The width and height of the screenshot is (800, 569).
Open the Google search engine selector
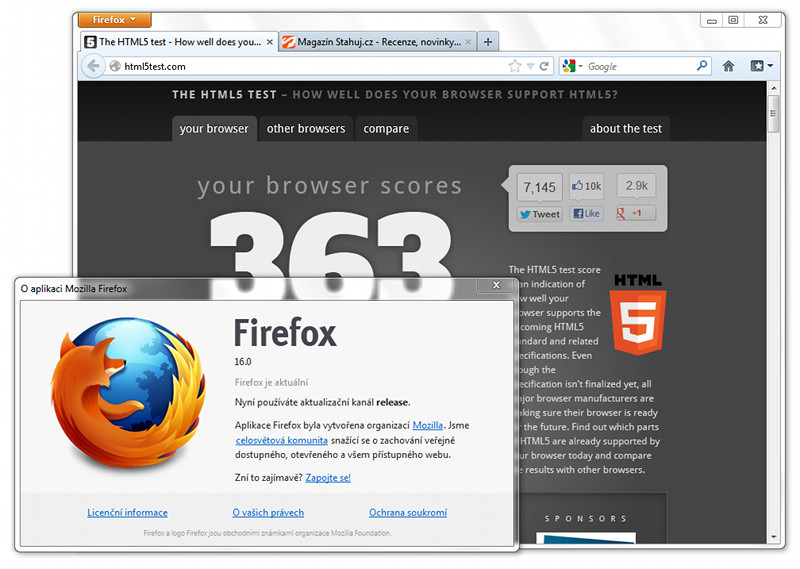point(572,66)
